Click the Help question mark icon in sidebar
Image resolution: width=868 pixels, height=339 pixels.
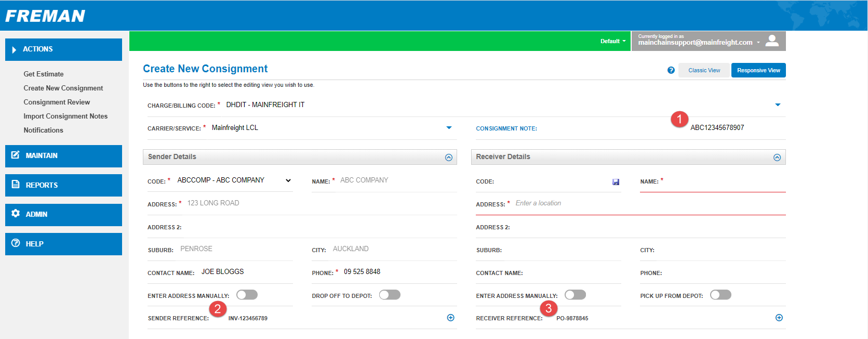tap(16, 243)
